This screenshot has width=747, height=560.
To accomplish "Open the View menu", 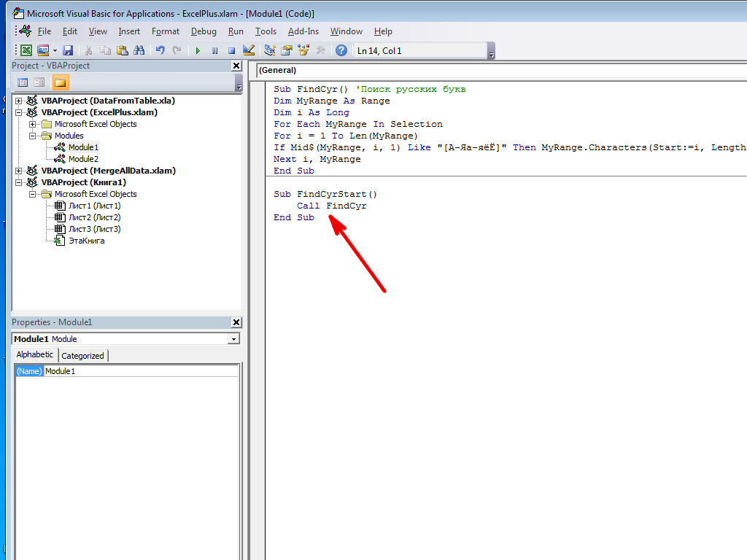I will 98,31.
